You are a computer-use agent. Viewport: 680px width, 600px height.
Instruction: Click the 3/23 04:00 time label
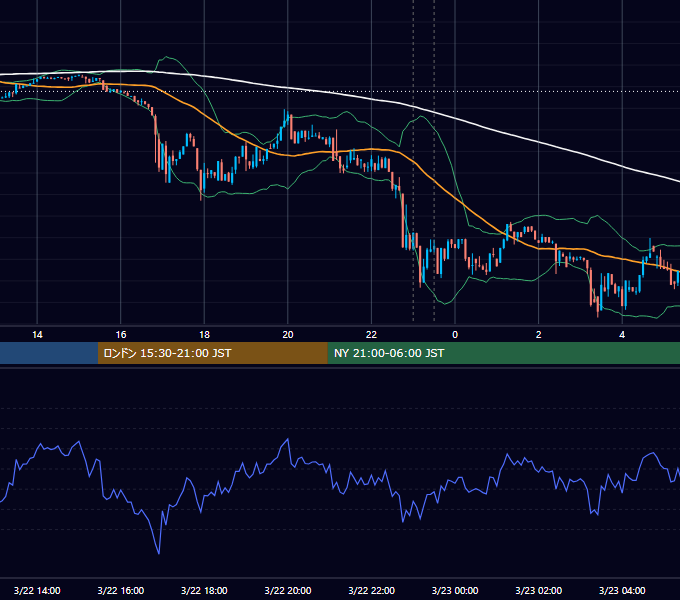click(x=622, y=590)
